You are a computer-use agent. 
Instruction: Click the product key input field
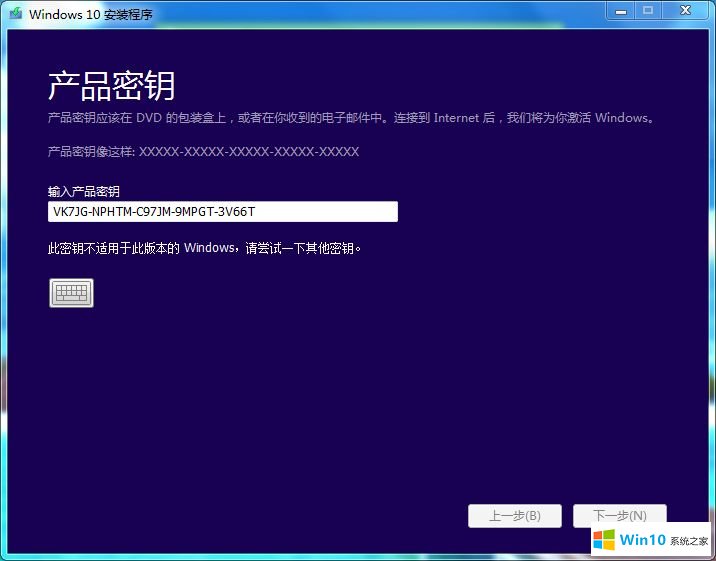click(223, 212)
